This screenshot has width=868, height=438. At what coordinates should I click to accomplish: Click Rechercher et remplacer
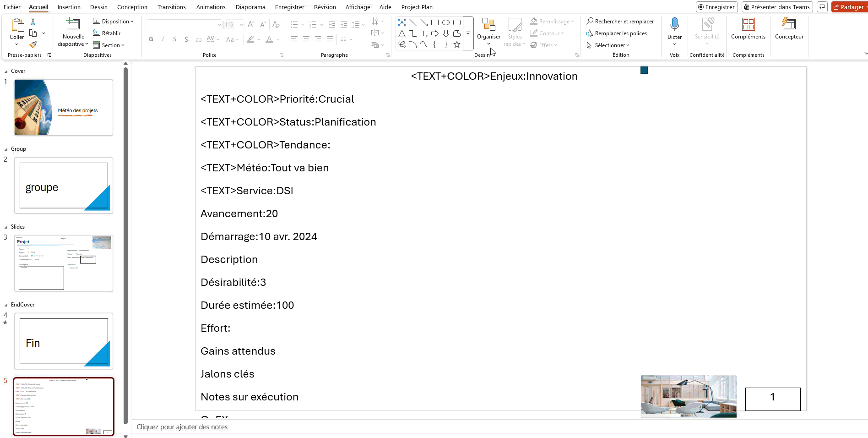pos(620,22)
